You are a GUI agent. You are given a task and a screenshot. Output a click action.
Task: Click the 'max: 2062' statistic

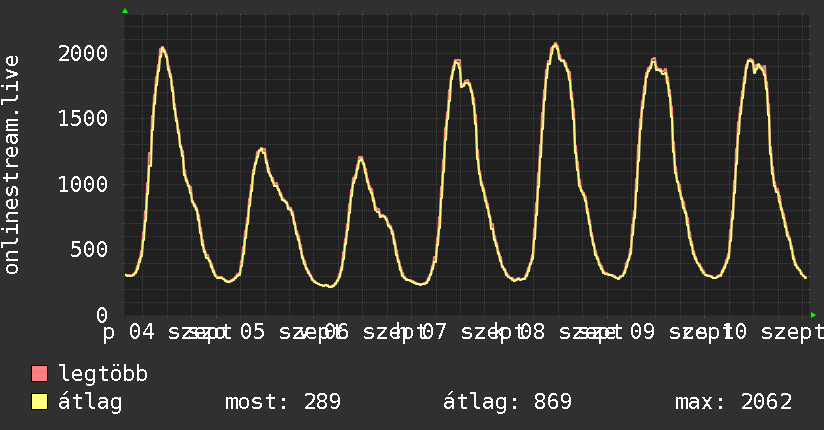click(734, 402)
